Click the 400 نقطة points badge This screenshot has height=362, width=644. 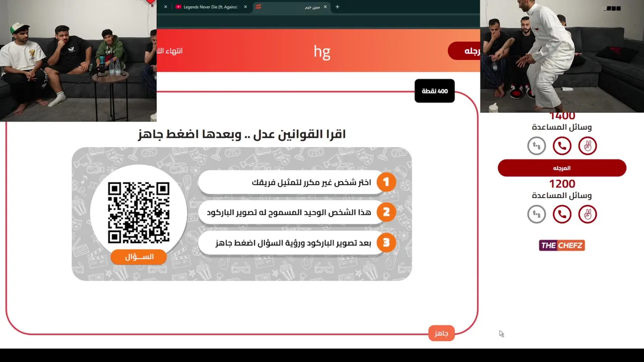[435, 91]
